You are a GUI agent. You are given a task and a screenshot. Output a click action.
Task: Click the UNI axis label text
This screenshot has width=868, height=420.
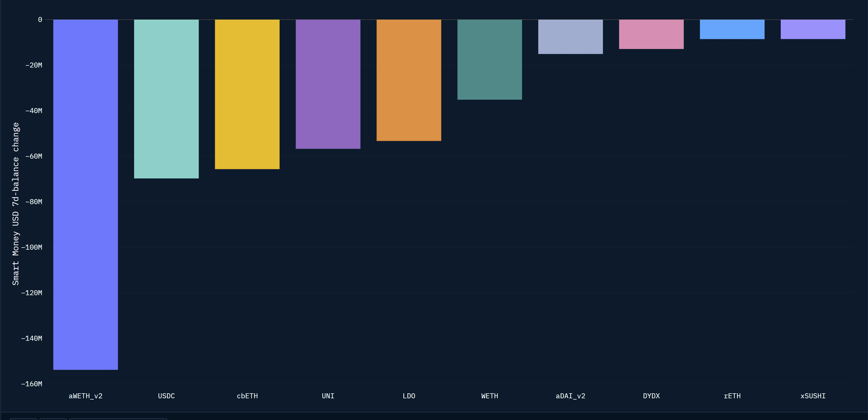(x=328, y=396)
